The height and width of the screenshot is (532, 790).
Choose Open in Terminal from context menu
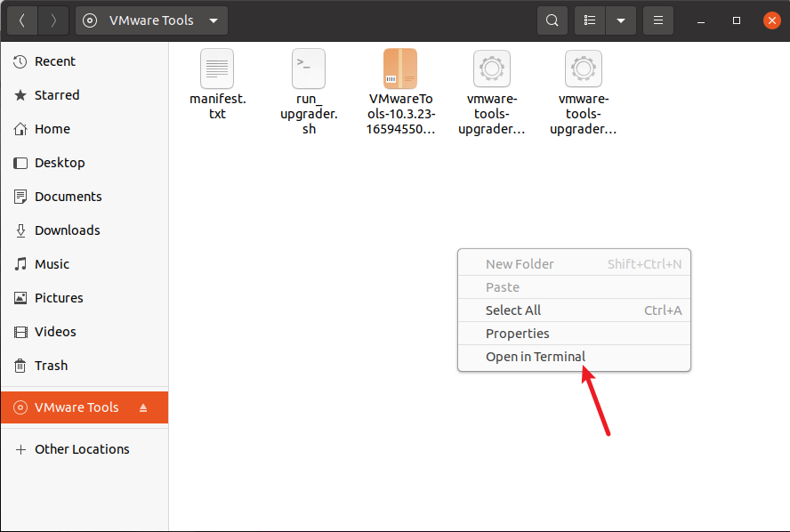click(536, 357)
